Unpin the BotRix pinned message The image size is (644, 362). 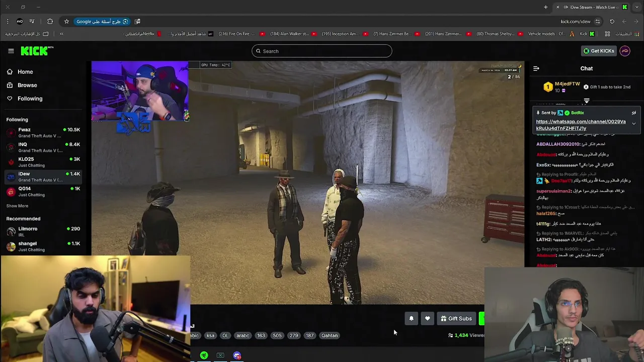(634, 113)
